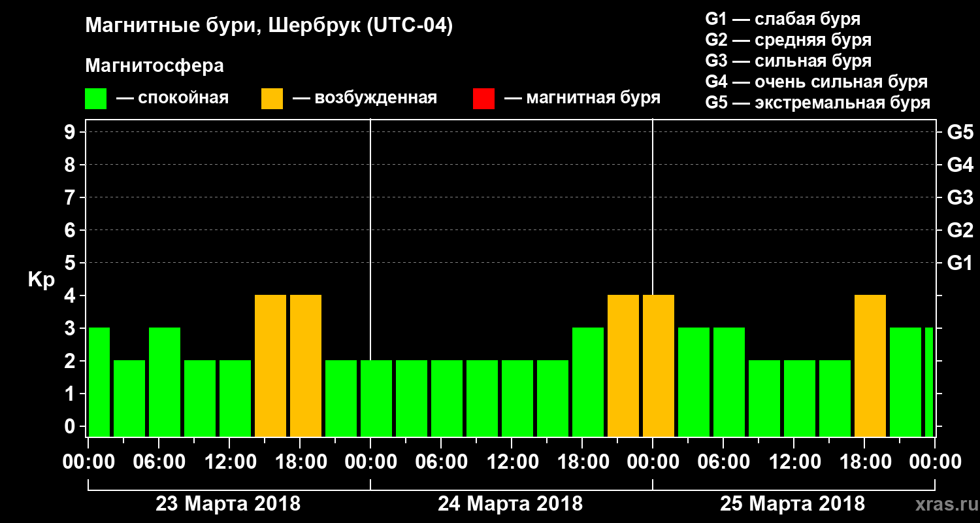
Task: Click the 'G4 — очень сильная буря' legend line
Action: [x=816, y=82]
